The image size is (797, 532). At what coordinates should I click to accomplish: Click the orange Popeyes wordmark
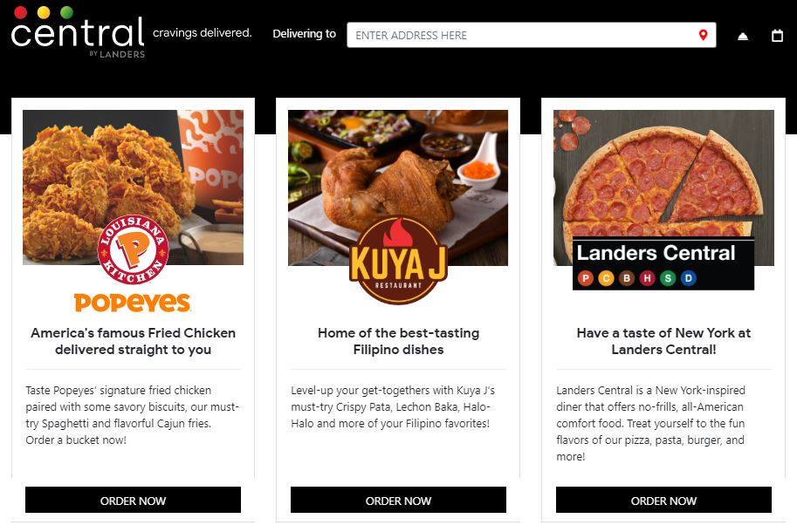(132, 303)
